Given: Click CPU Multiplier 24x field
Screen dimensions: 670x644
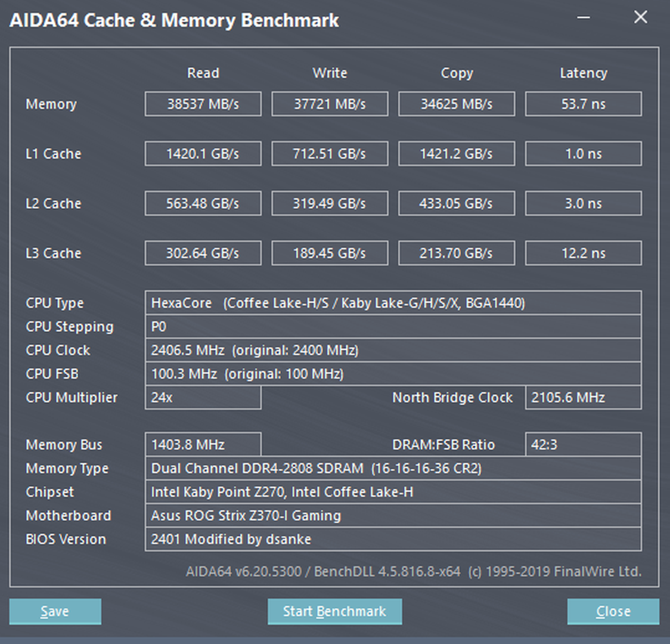Looking at the screenshot, I should point(203,397).
